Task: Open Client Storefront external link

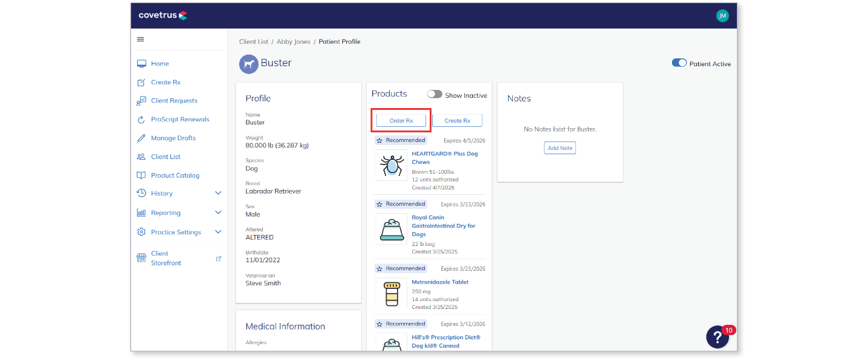Action: click(x=219, y=259)
